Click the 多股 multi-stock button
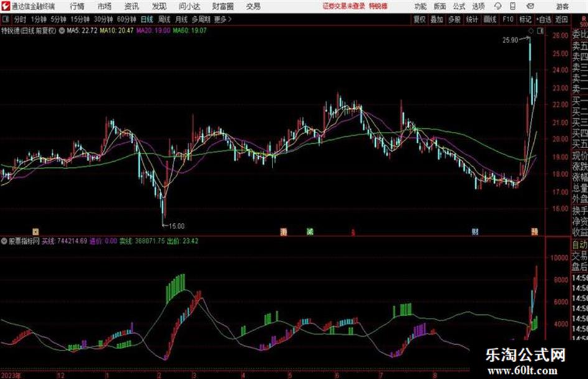 454,19
